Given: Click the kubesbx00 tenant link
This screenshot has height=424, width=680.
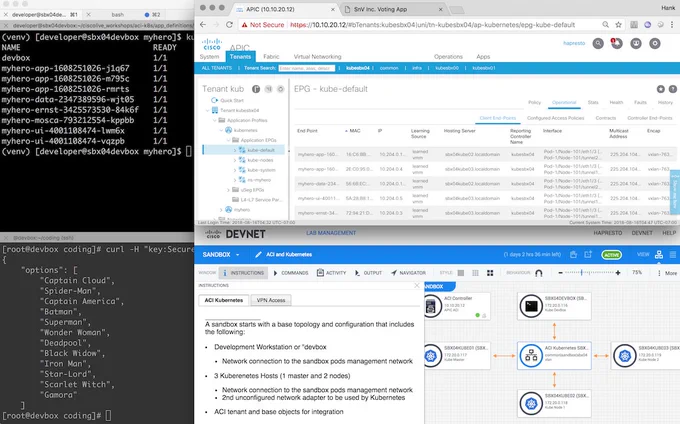Looking at the screenshot, I should pos(447,68).
